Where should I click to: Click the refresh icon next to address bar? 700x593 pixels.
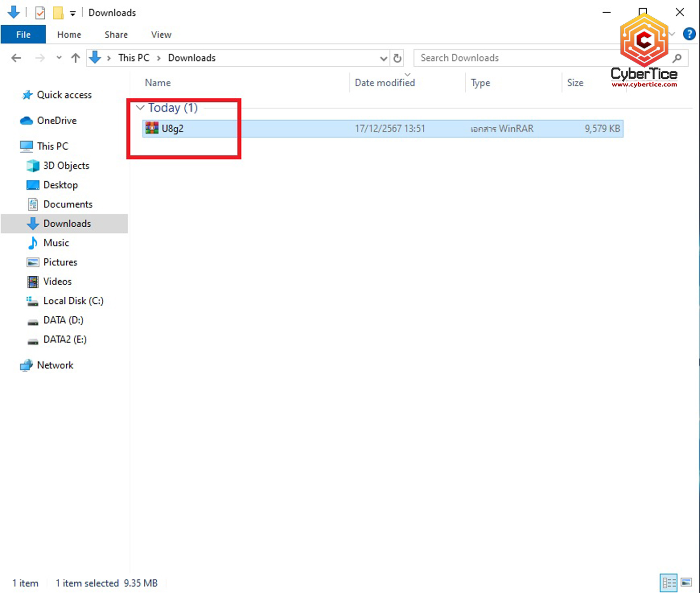[x=397, y=58]
